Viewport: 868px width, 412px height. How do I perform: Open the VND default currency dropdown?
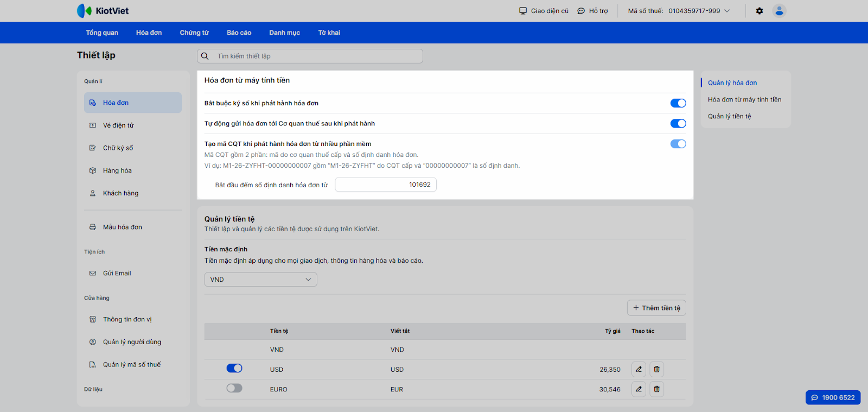pyautogui.click(x=260, y=280)
